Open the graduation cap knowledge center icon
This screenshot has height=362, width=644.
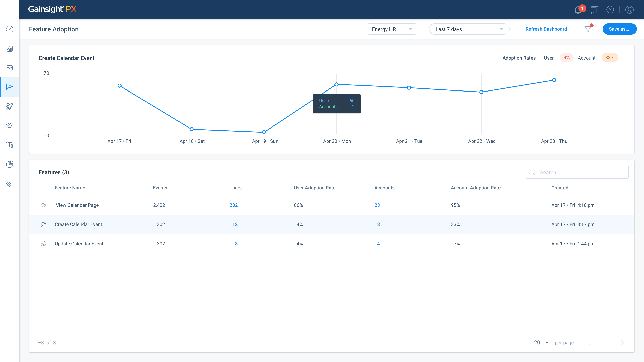9,125
